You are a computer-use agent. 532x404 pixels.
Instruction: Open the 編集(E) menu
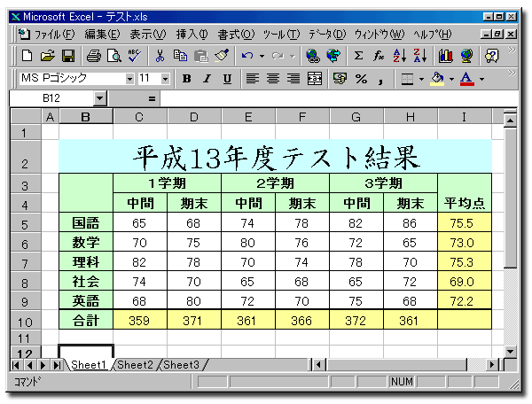pos(102,34)
